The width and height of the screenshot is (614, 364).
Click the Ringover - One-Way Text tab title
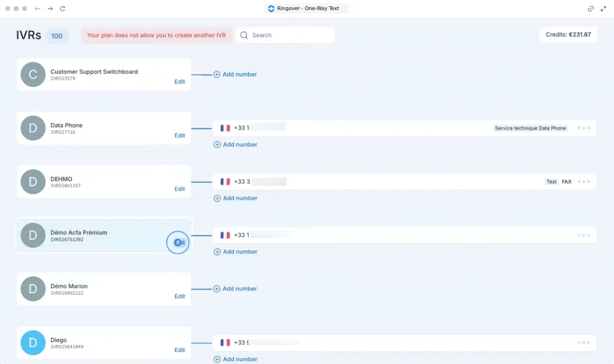tap(307, 8)
